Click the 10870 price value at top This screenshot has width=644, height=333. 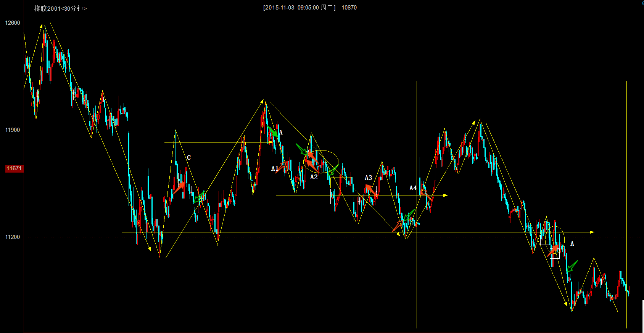coord(349,8)
